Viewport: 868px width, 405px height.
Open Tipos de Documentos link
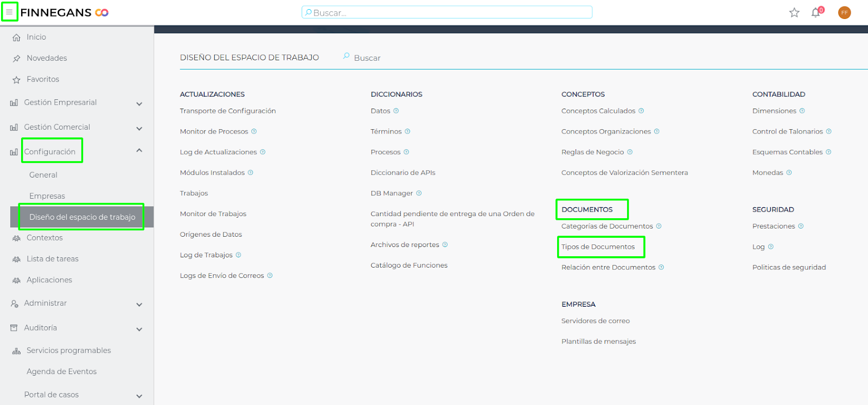coord(598,247)
